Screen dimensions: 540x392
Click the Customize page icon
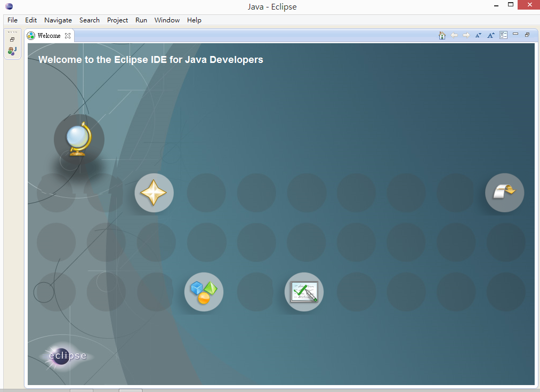tap(504, 35)
